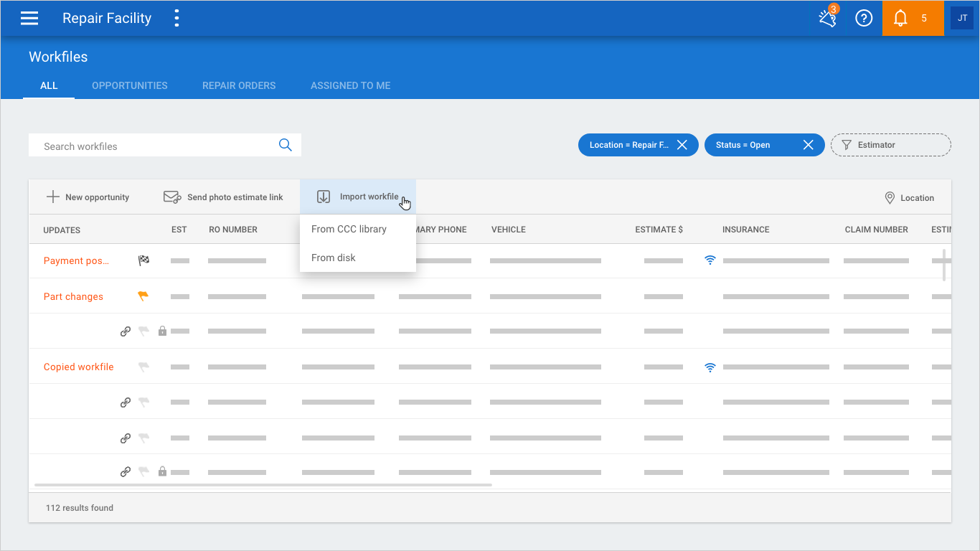980x551 pixels.
Task: Open the notifications bell showing 5
Action: (913, 18)
